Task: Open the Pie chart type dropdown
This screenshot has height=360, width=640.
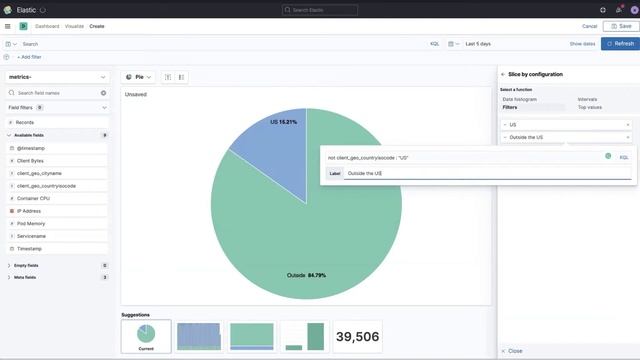Action: click(x=138, y=77)
